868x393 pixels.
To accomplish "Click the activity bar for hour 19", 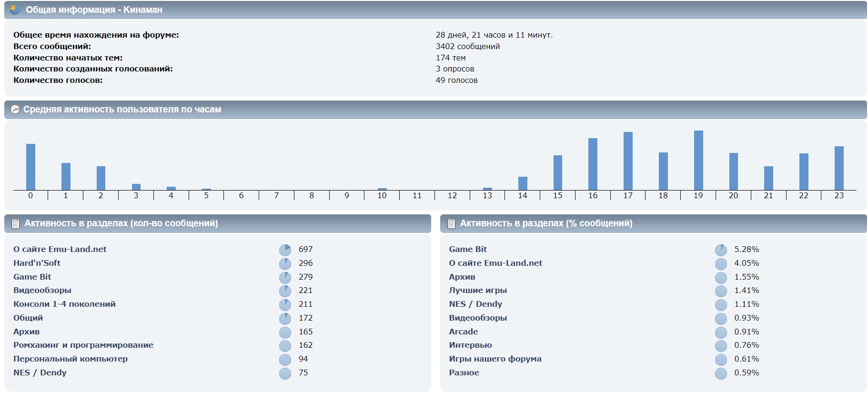I will coord(698,160).
